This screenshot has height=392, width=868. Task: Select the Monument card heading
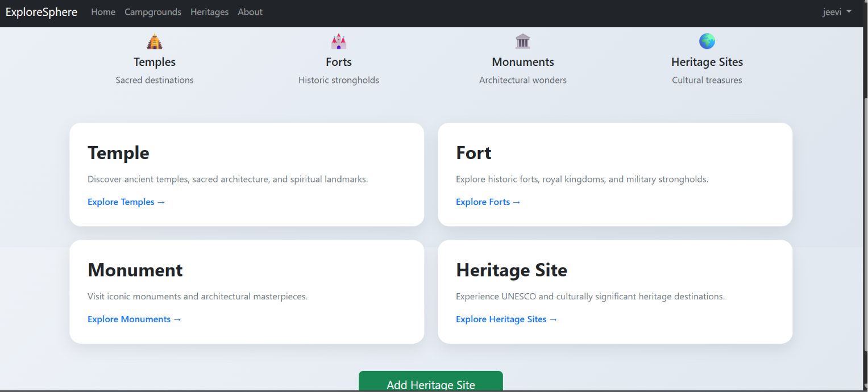tap(135, 270)
